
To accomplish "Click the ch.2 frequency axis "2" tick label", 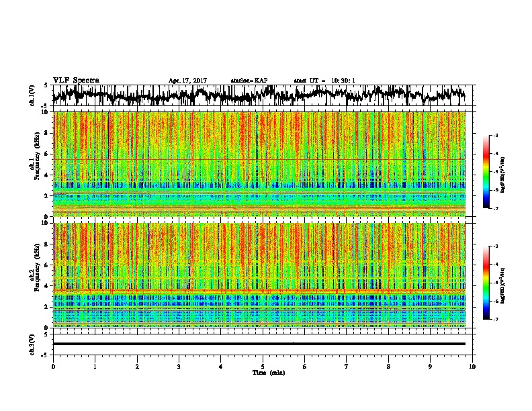I will (47, 307).
